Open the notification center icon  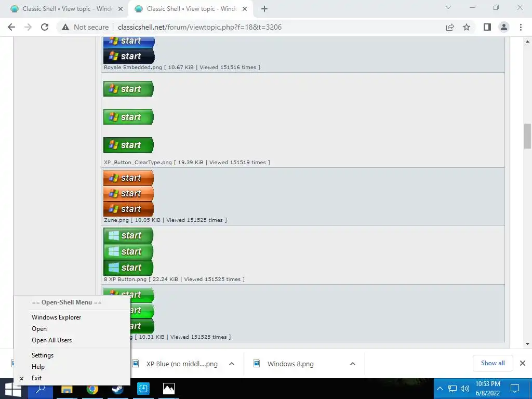click(515, 389)
